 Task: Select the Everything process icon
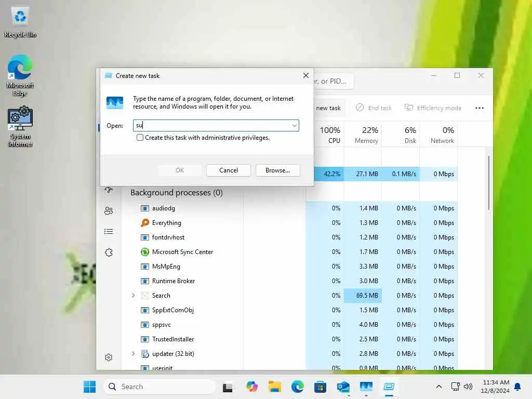[145, 223]
